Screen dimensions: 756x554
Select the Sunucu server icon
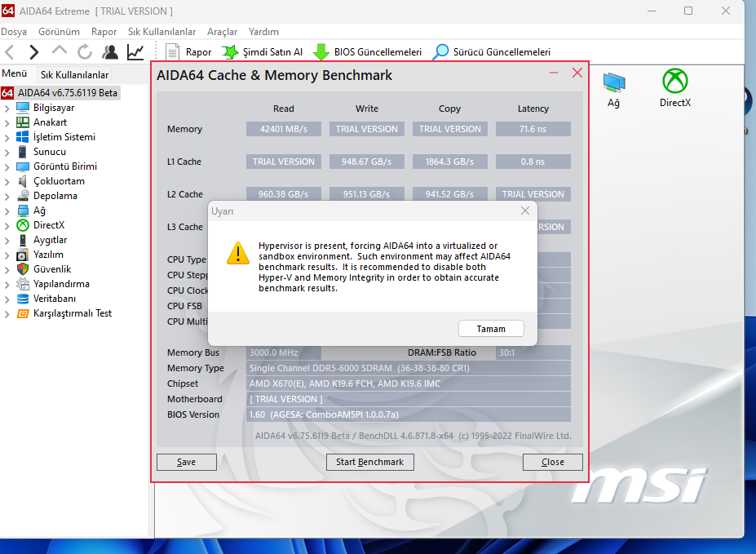[23, 152]
